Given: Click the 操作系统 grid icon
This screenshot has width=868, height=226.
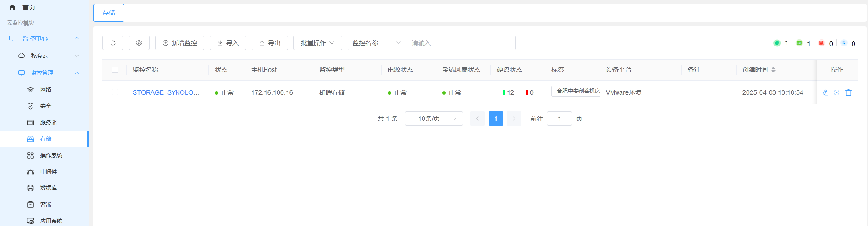Looking at the screenshot, I should tap(30, 155).
